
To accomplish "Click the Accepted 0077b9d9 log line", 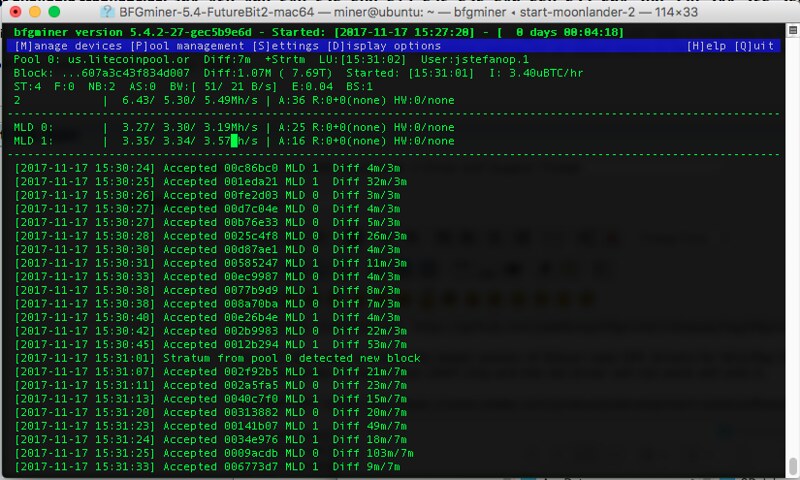I will (x=207, y=290).
